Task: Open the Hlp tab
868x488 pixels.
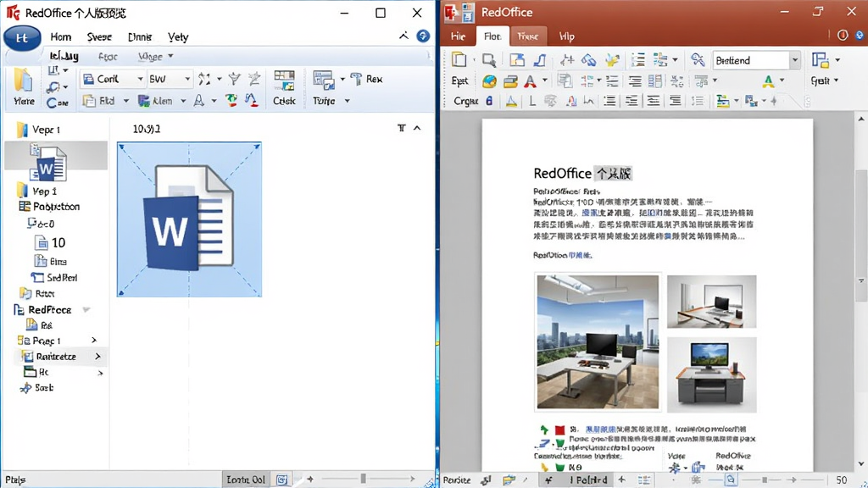Action: (x=566, y=36)
